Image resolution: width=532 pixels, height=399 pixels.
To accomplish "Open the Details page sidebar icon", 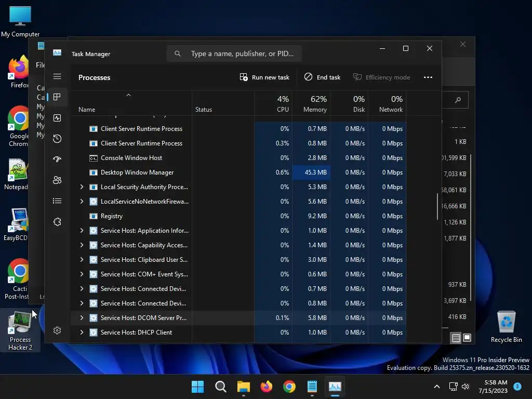I will pyautogui.click(x=57, y=201).
